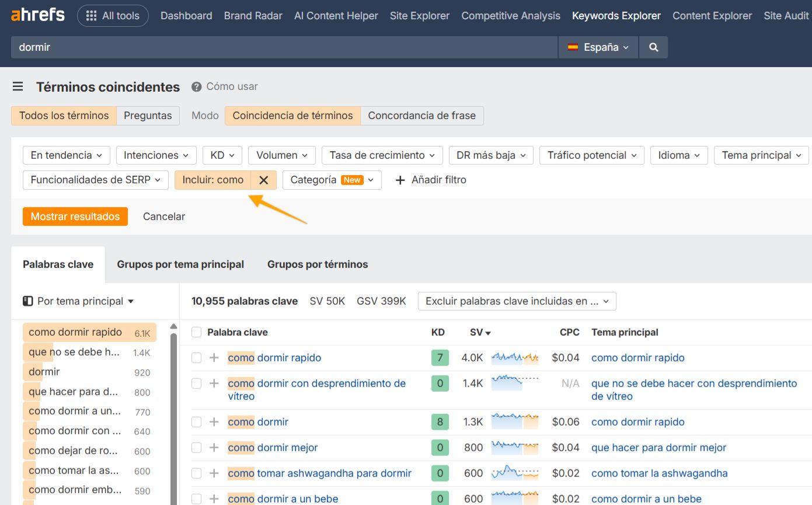Open the como dormir a un bebe keyword

tap(283, 499)
